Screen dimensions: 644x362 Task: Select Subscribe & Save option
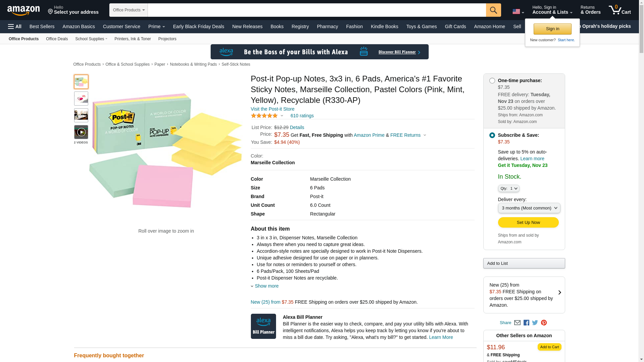coord(492,135)
